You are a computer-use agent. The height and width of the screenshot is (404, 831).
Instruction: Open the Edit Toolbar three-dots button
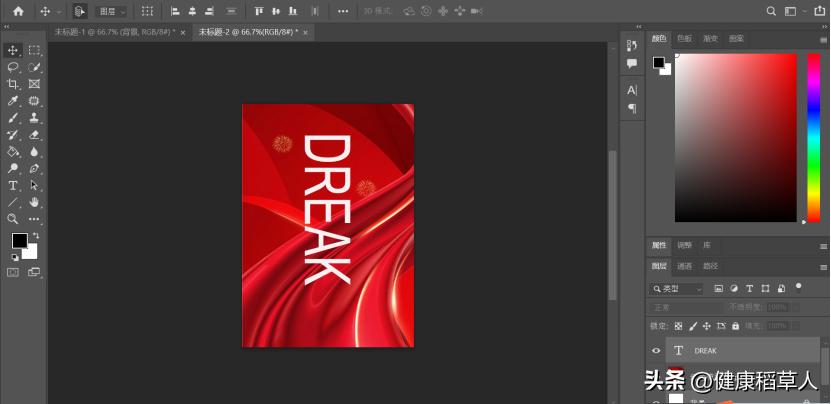tap(34, 219)
